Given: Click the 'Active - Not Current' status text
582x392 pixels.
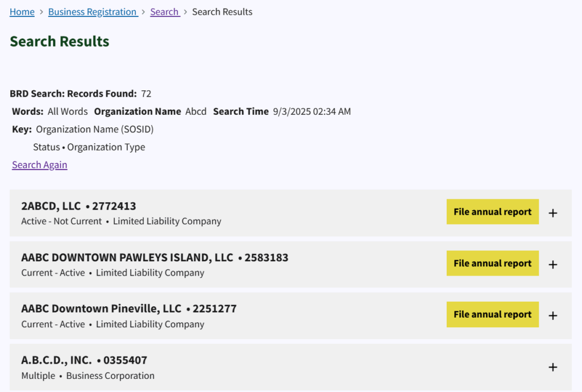Looking at the screenshot, I should 61,221.
